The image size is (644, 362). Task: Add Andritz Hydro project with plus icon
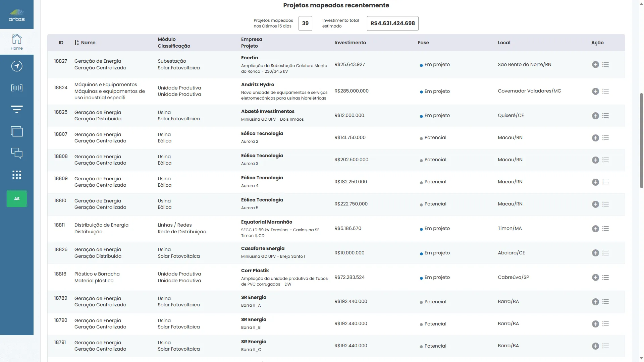595,92
